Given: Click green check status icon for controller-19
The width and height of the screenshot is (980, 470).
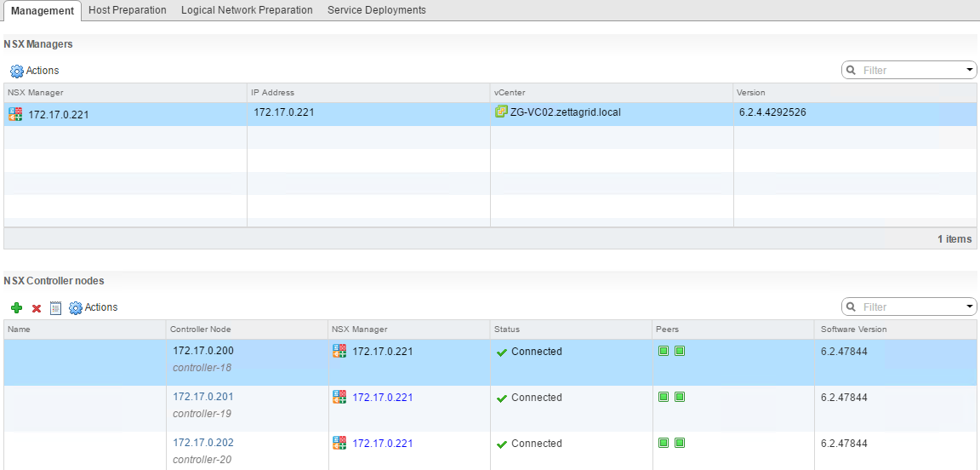Looking at the screenshot, I should 501,398.
